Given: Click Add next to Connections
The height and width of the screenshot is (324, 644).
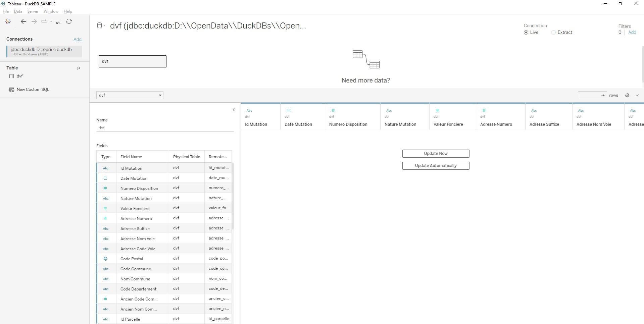Looking at the screenshot, I should pos(78,39).
